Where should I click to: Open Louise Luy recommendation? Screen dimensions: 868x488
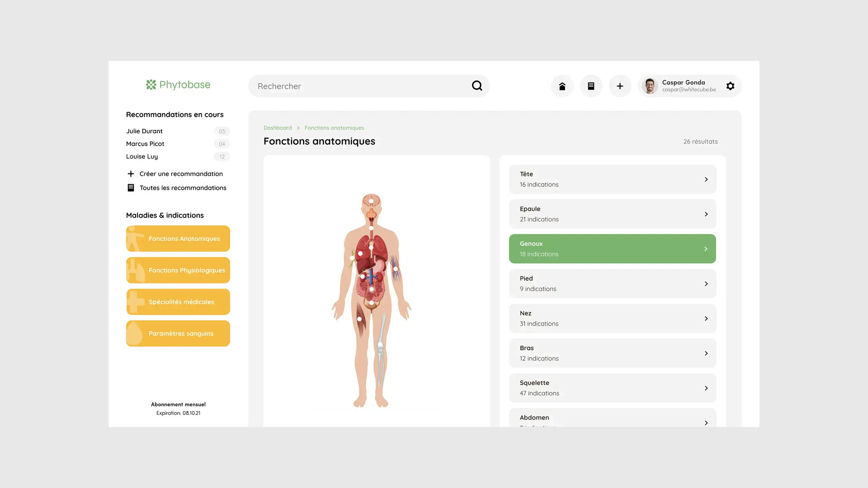142,157
